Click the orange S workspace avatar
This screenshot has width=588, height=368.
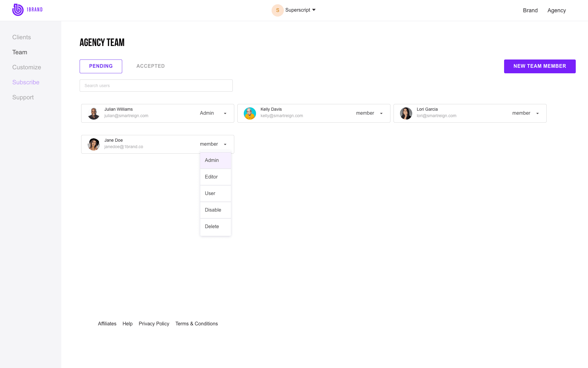(277, 10)
